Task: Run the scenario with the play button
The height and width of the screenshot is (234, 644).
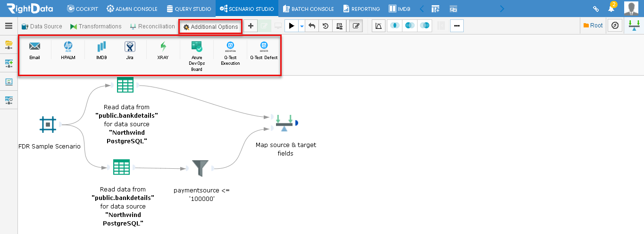Action: click(292, 26)
